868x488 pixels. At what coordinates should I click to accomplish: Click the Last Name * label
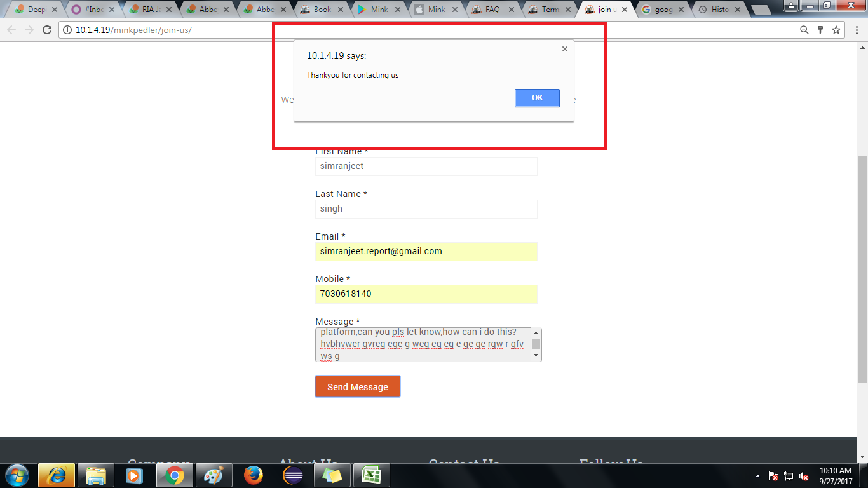click(341, 194)
